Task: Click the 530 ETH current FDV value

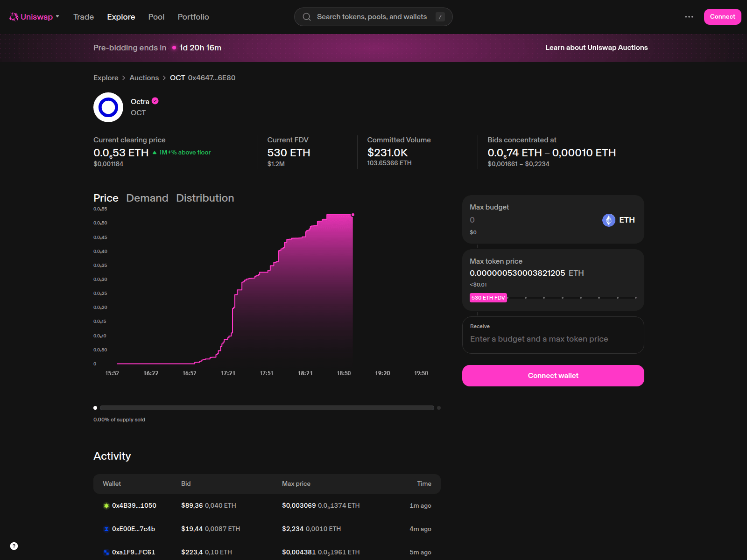Action: coord(289,153)
